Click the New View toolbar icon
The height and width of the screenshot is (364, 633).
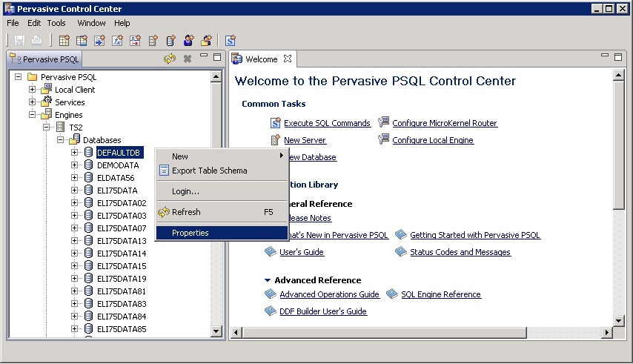point(82,40)
